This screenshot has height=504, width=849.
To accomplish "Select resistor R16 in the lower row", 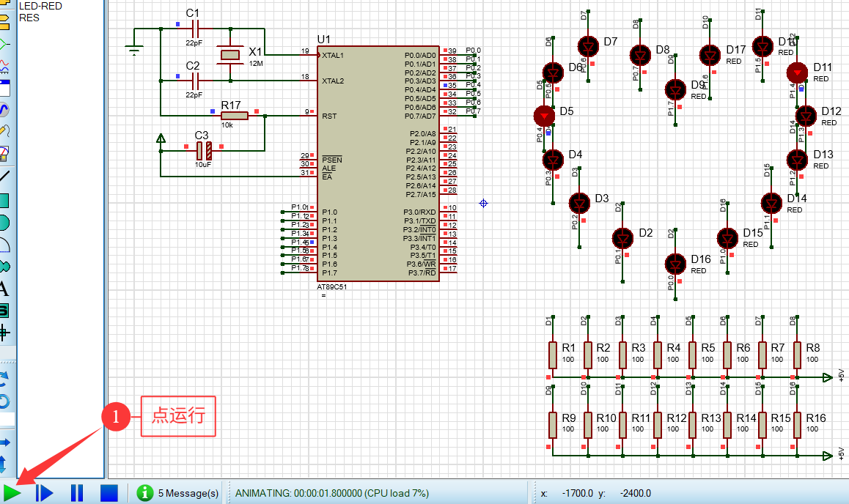I will pyautogui.click(x=797, y=424).
